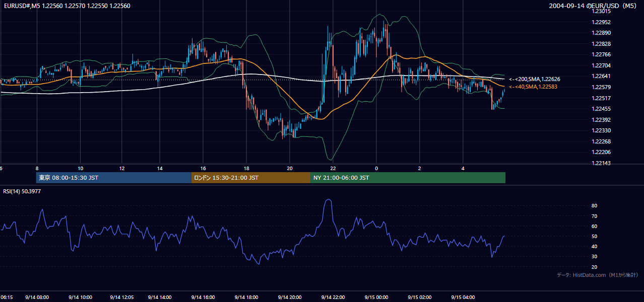The height and width of the screenshot is (302, 644).
Task: Click the RSI scale level 30
Action: (595, 256)
